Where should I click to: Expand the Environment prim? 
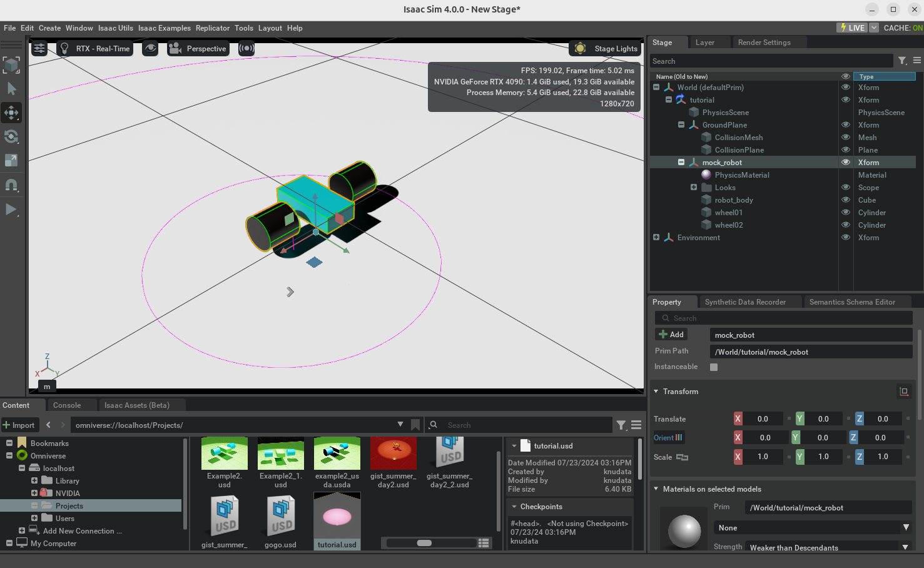[656, 238]
